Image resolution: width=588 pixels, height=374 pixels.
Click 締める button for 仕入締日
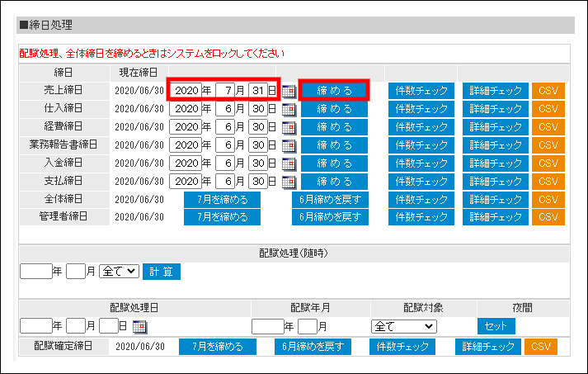(334, 109)
